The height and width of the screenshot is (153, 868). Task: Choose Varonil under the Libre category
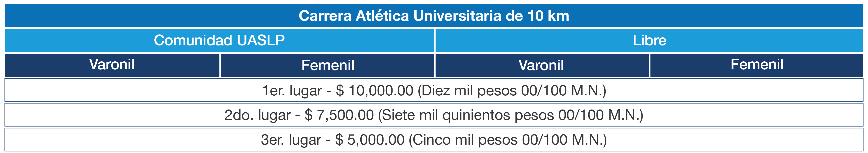point(542,65)
